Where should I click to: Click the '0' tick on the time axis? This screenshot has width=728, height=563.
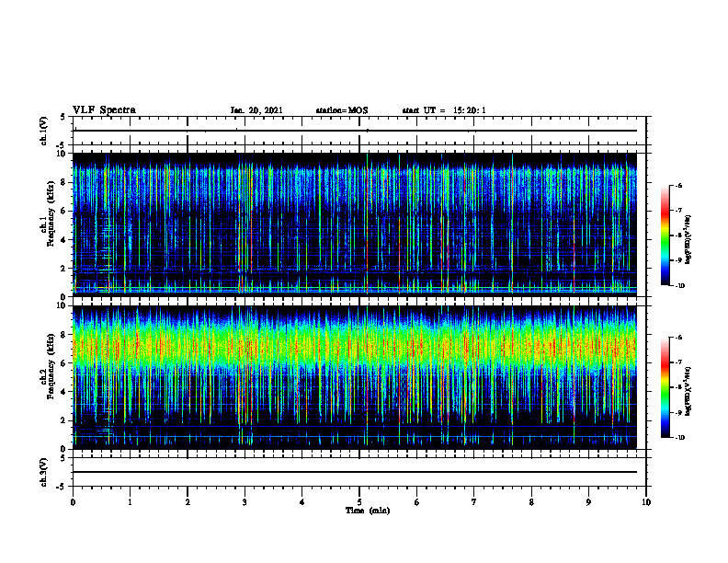[x=73, y=502]
